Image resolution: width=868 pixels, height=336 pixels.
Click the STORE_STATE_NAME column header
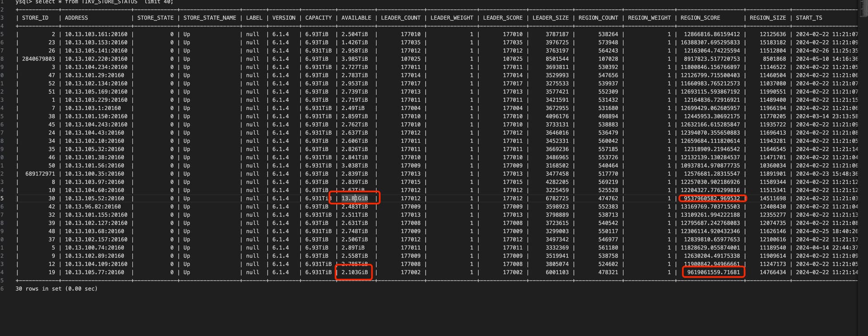[x=210, y=18]
